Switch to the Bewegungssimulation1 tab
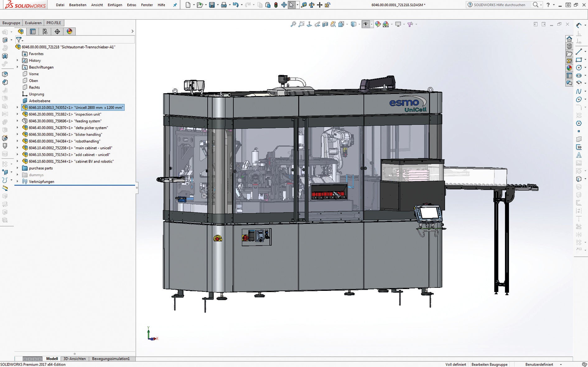The image size is (588, 367). pos(110,358)
